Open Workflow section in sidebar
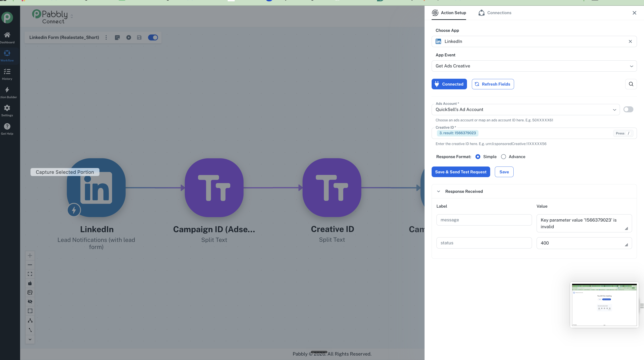 (x=7, y=56)
